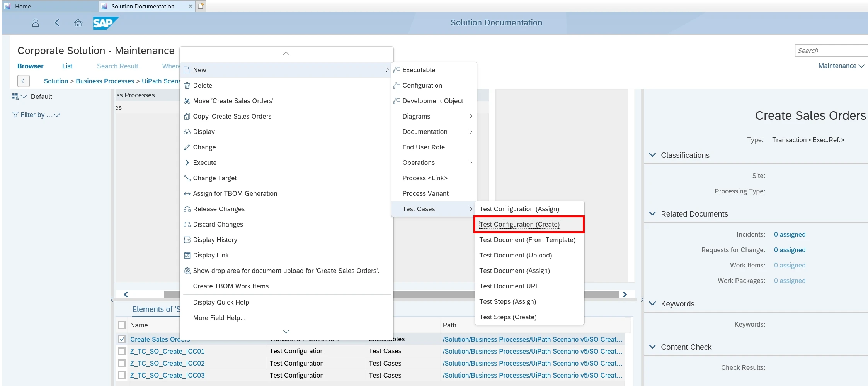Select Test Configuration (Create) menu entry

[x=519, y=224]
